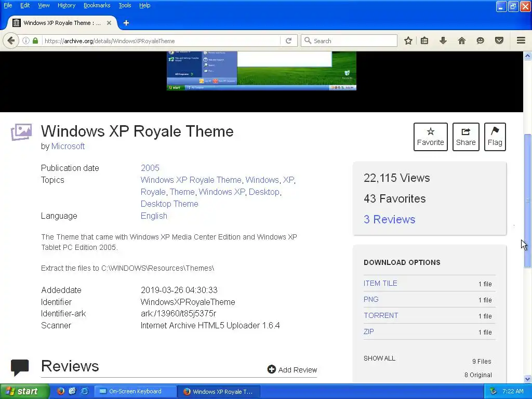Click the smiley chat toolbar icon
The height and width of the screenshot is (399, 532).
coord(480,41)
